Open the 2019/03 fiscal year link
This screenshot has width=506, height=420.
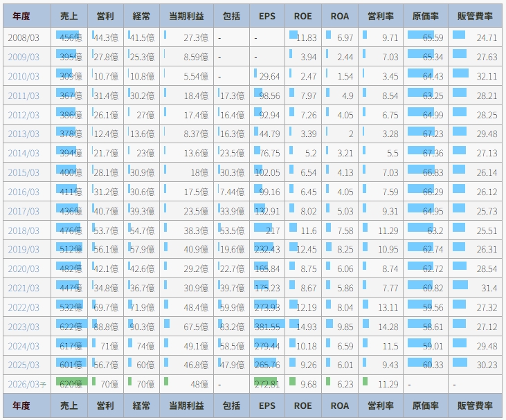[24, 249]
